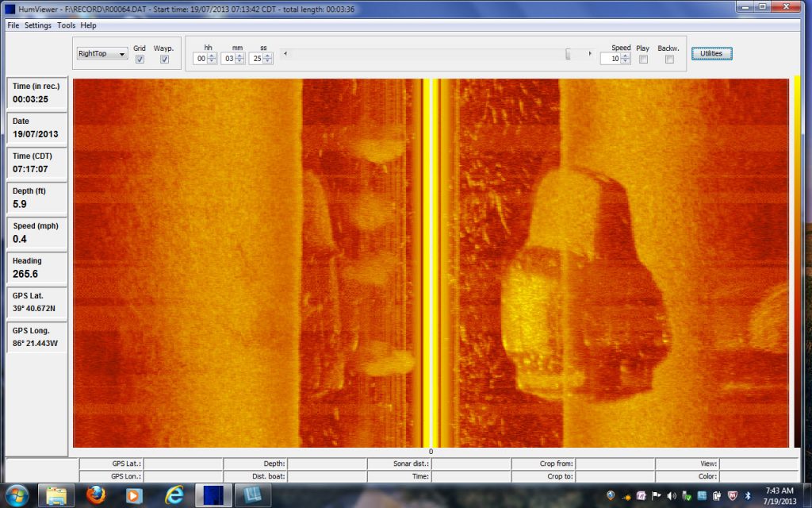Uncheck the Grid checkbox
Image resolution: width=812 pixels, height=508 pixels.
pyautogui.click(x=140, y=60)
